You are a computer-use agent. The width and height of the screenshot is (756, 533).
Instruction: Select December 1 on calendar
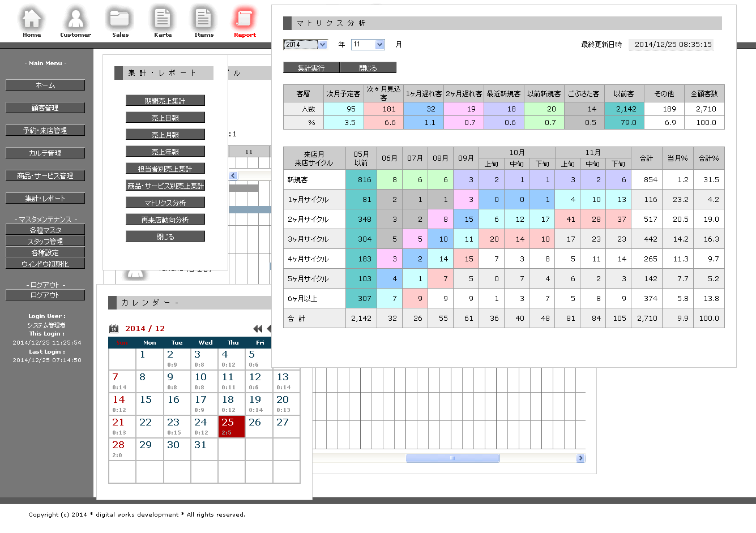click(x=150, y=359)
